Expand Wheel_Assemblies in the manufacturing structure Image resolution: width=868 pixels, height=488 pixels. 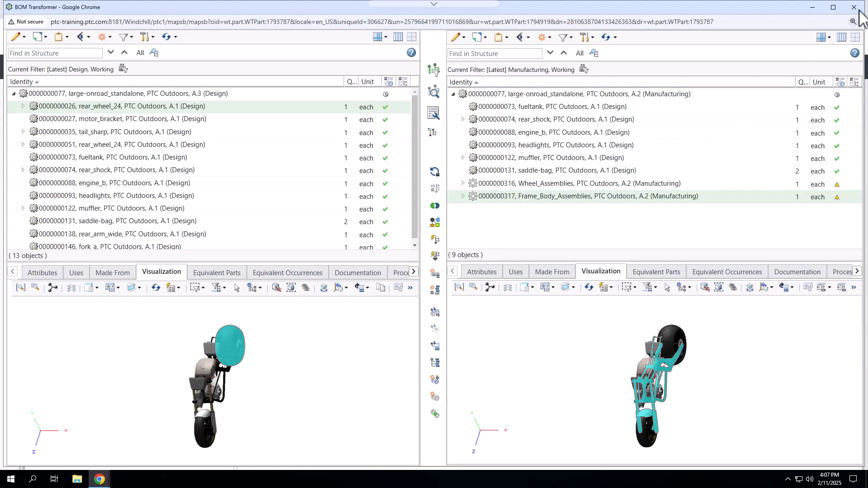pos(463,183)
